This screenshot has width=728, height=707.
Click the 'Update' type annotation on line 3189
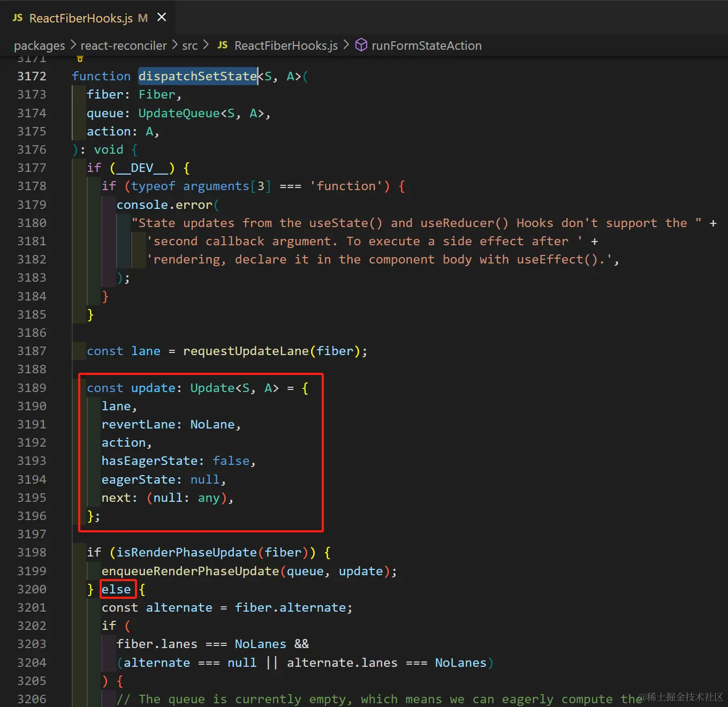[x=213, y=388]
